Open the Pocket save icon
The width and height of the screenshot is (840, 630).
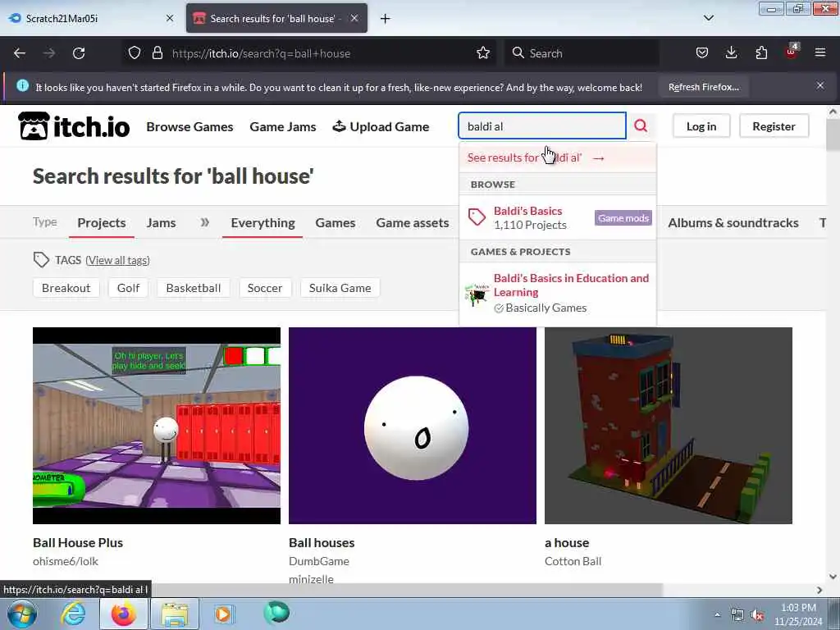coord(702,53)
